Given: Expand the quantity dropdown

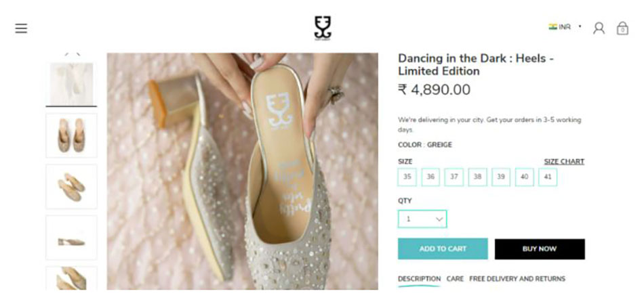Looking at the screenshot, I should (x=422, y=219).
